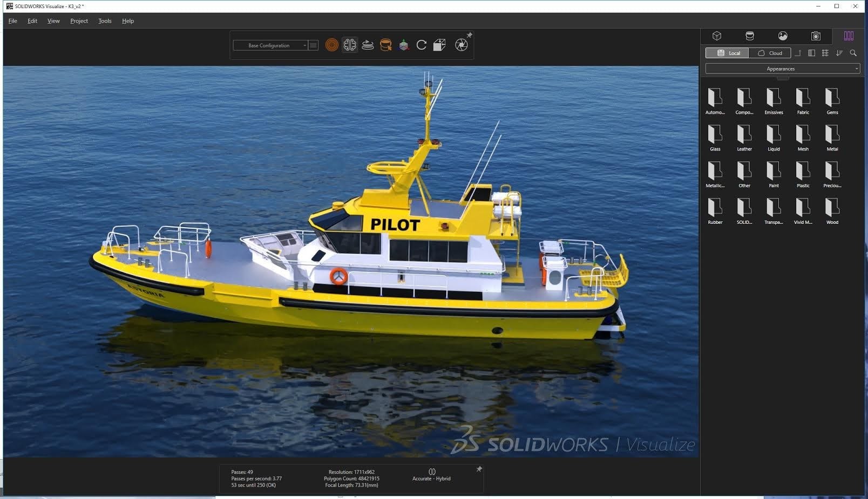Open the Cameras tab in the palette
Image resolution: width=868 pixels, height=499 pixels.
pos(816,36)
